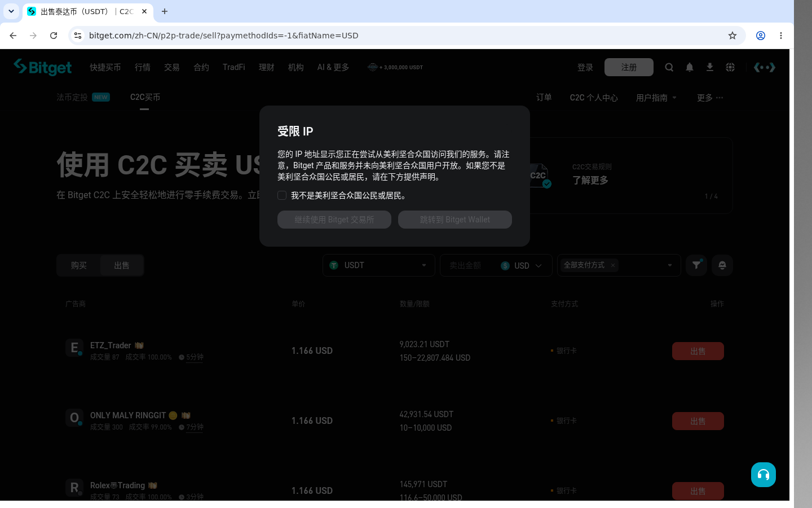The image size is (812, 508).
Task: Click 出售 for ETZ_Trader
Action: point(698,351)
